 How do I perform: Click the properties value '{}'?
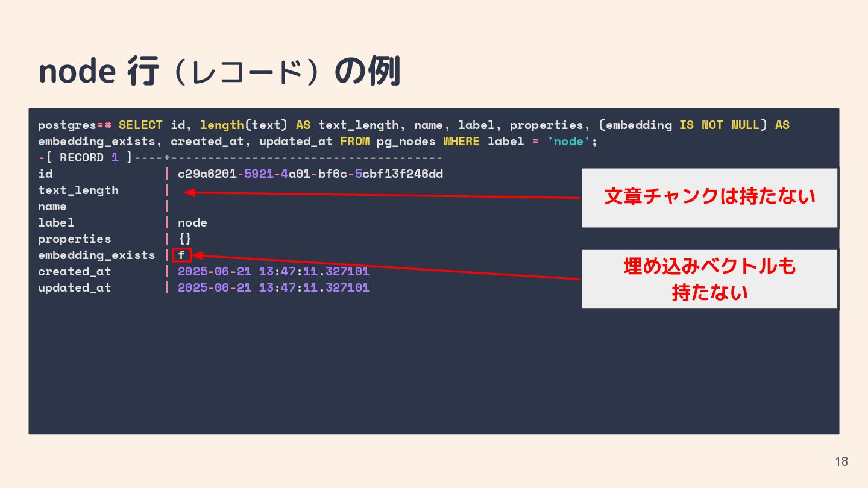pyautogui.click(x=185, y=239)
